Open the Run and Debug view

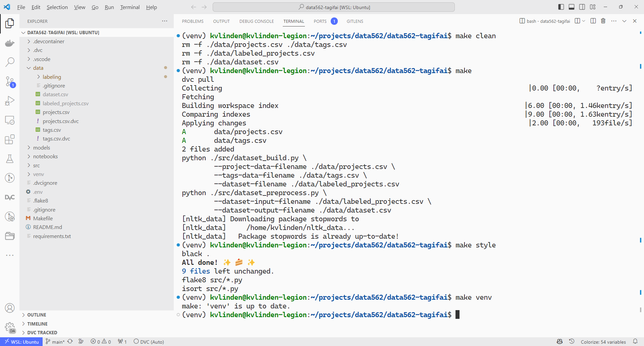10,101
